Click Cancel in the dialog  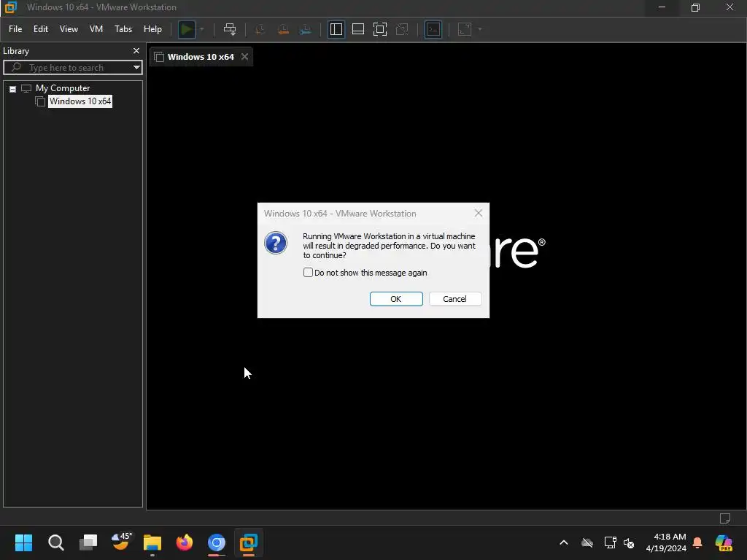click(455, 298)
